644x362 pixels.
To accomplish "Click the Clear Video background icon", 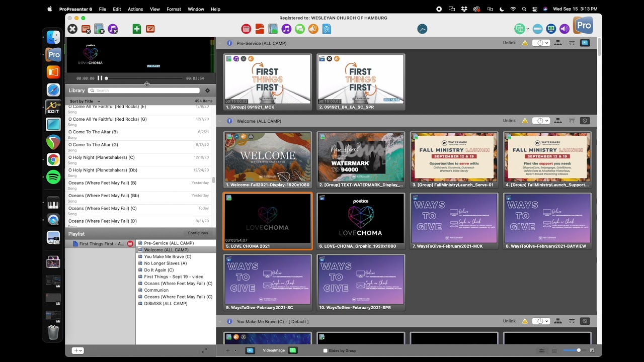I will point(99,29).
